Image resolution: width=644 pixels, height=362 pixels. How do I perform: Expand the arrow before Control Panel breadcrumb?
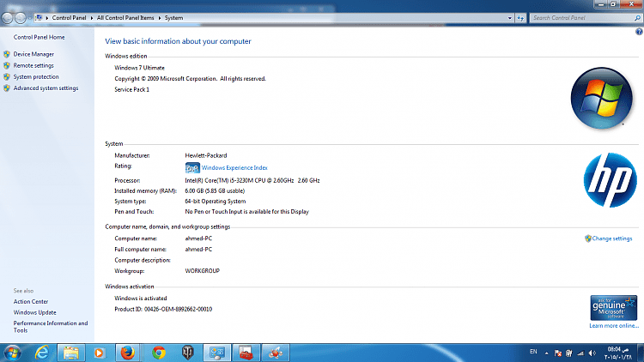pos(47,18)
